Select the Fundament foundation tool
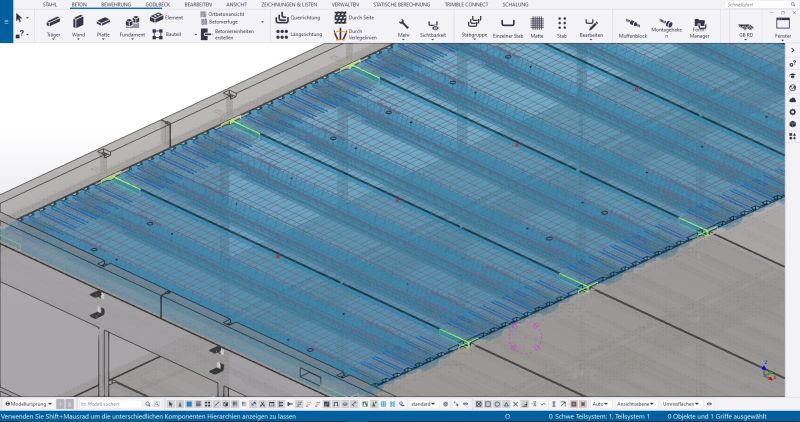 click(132, 24)
